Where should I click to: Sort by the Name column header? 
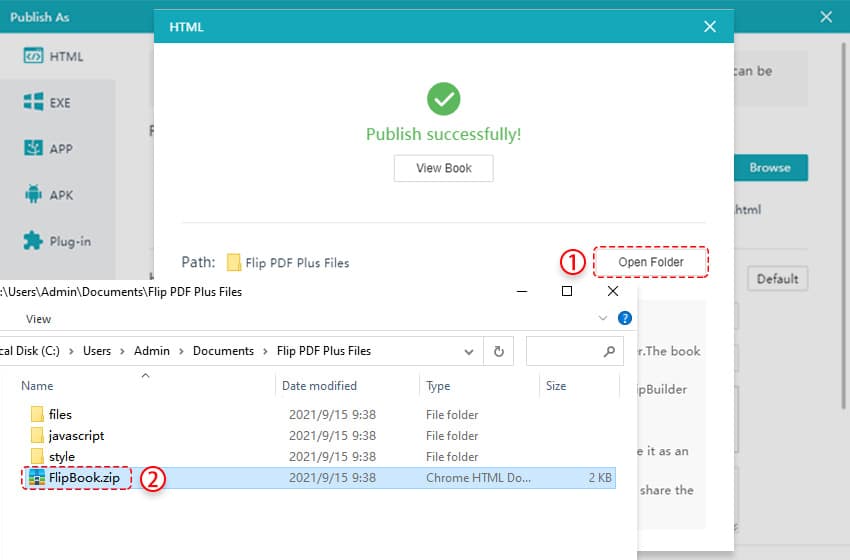pyautogui.click(x=37, y=385)
